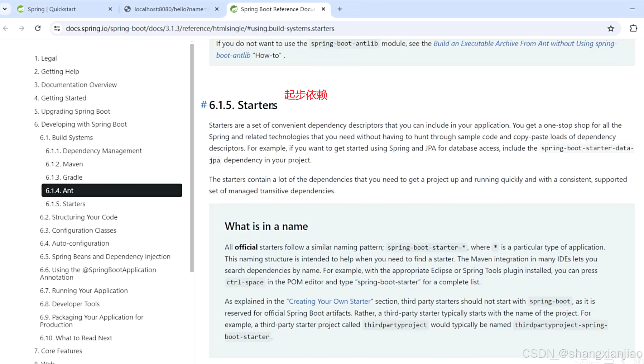Open the Creating Your Own Starter link

[x=330, y=301]
